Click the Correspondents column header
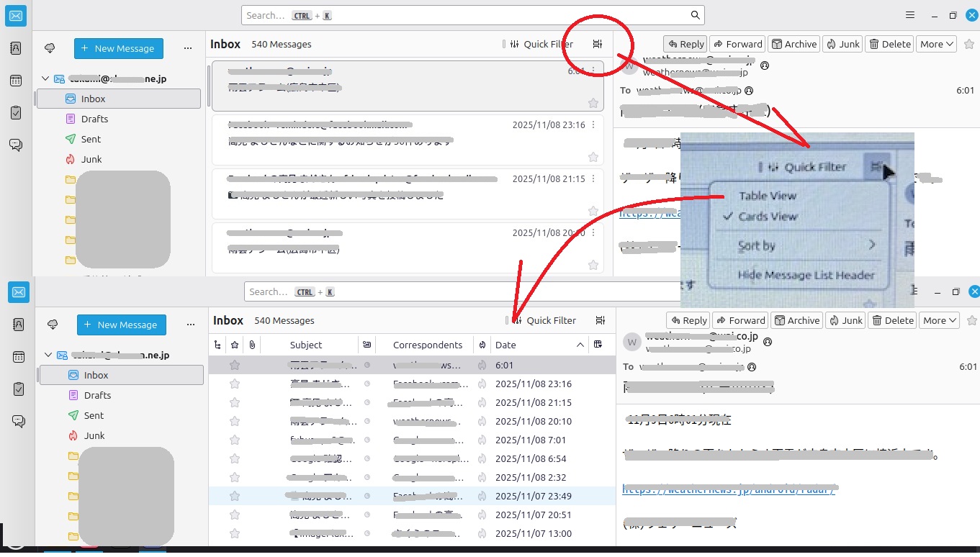The height and width of the screenshot is (557, 980). tap(427, 345)
